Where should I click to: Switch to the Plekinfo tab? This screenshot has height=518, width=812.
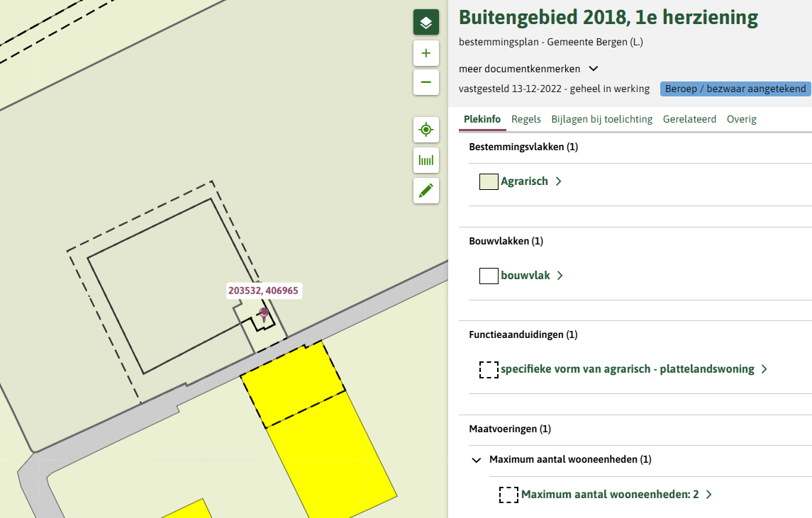(x=482, y=119)
